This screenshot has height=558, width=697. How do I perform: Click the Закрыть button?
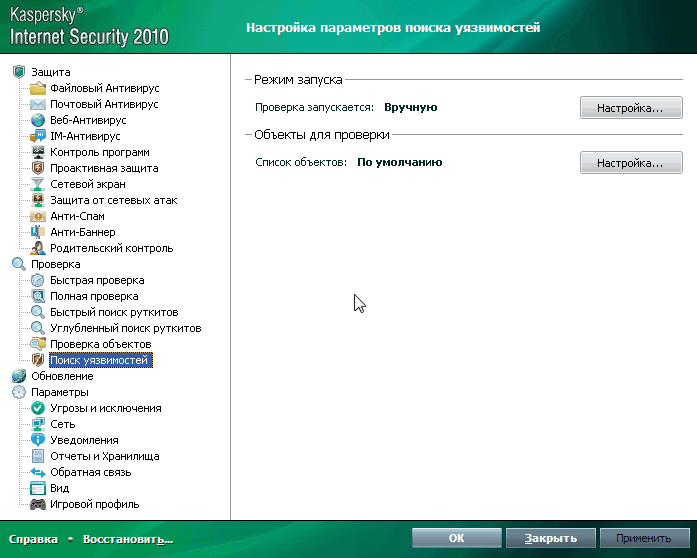tap(551, 538)
